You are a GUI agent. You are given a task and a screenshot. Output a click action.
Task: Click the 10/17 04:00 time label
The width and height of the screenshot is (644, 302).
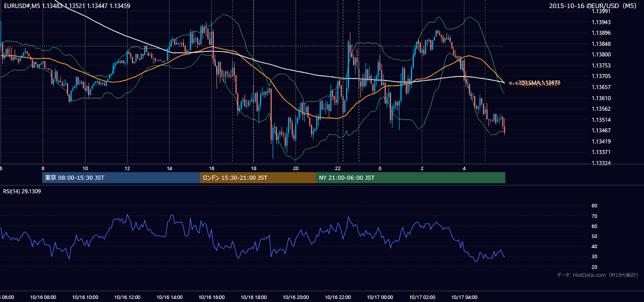click(x=464, y=297)
